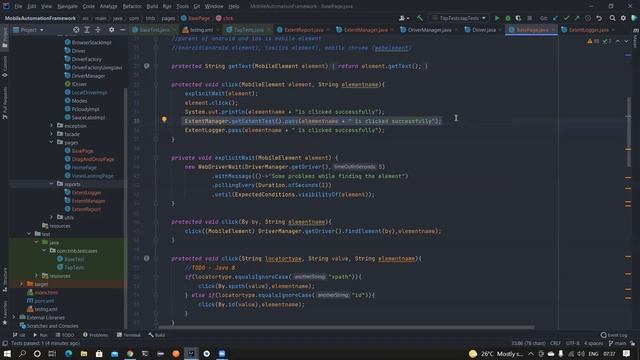The image size is (640, 360).
Task: Collapse all icon in Project panel header
Action: [98, 30]
